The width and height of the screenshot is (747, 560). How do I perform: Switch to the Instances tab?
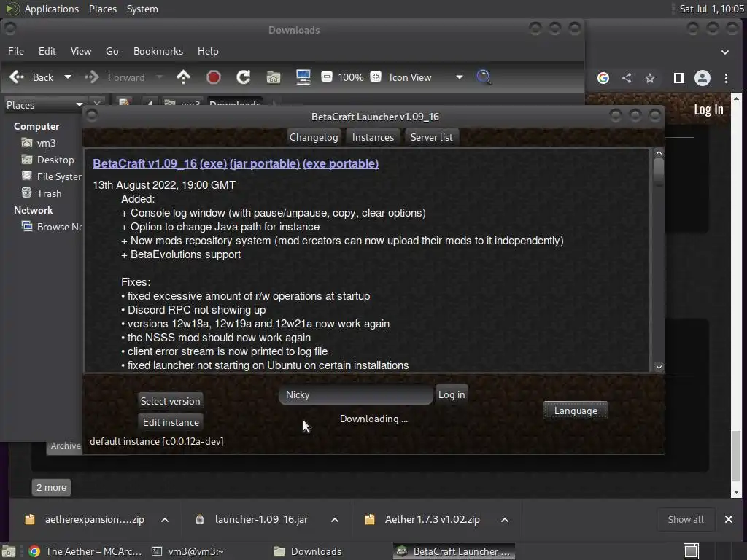point(373,137)
